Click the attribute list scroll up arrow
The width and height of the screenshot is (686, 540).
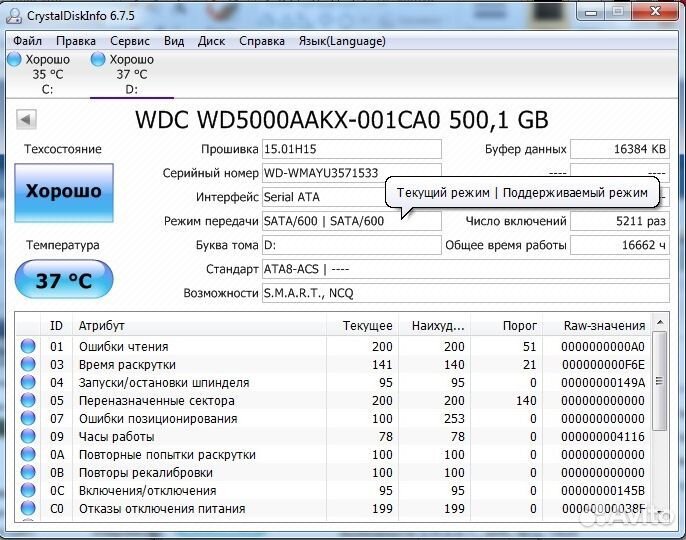pyautogui.click(x=660, y=323)
